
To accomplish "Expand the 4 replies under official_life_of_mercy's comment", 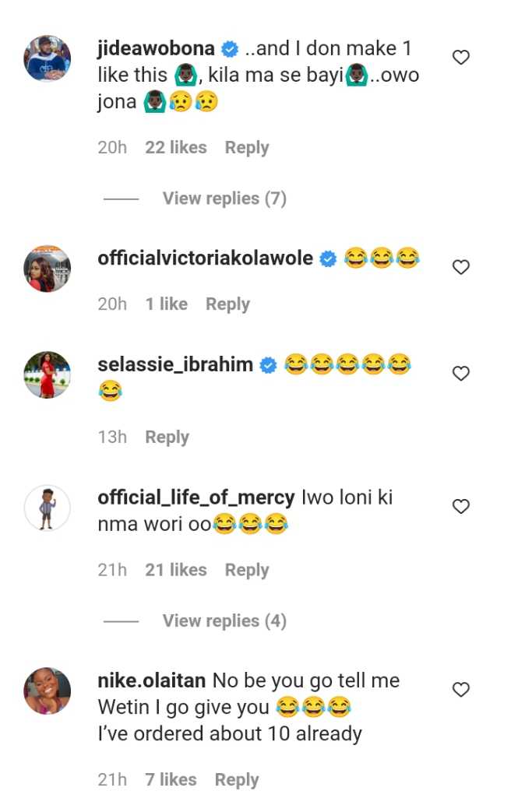I will tap(224, 620).
